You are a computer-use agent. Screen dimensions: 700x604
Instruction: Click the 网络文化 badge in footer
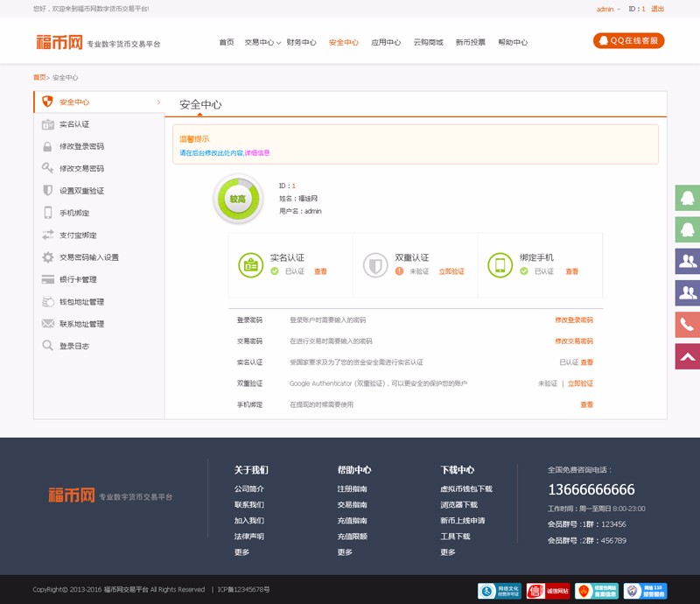point(499,591)
